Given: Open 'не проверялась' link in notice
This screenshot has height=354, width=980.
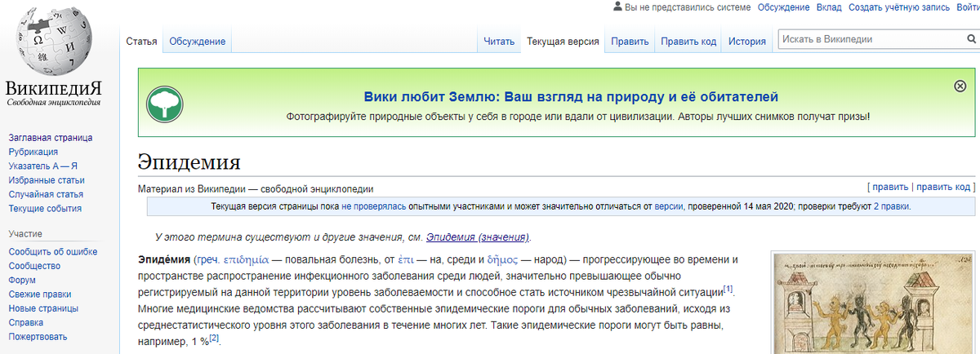Looking at the screenshot, I should 374,206.
